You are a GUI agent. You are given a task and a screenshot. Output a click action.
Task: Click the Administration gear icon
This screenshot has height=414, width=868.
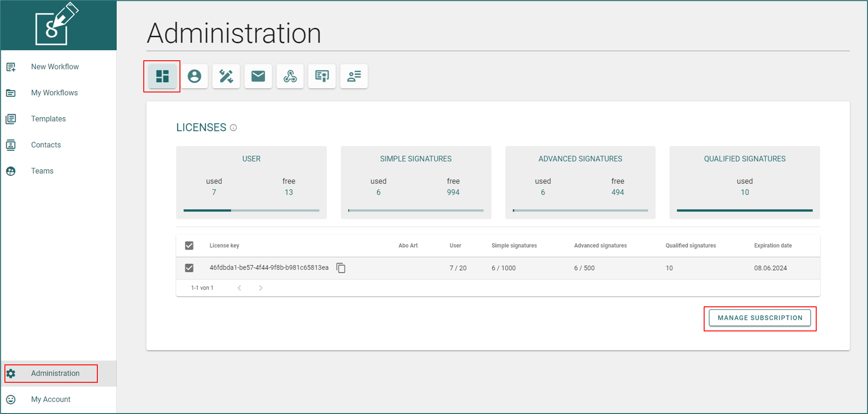point(11,373)
